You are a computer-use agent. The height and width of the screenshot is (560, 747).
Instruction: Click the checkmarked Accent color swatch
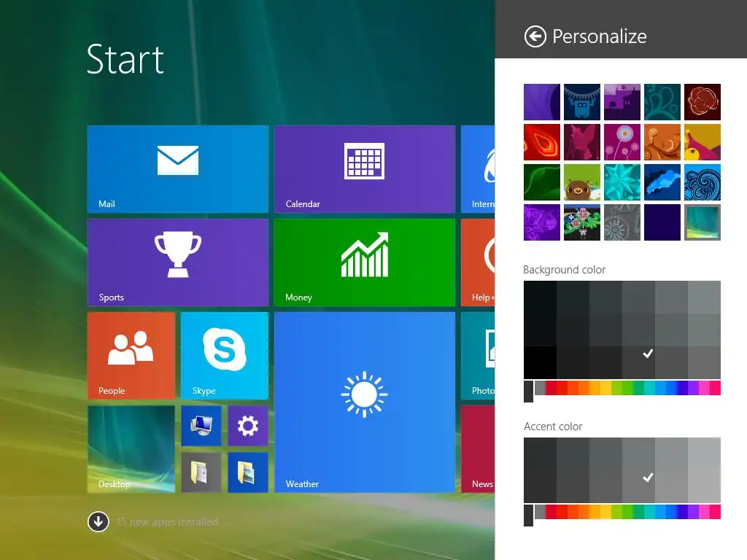pos(638,470)
